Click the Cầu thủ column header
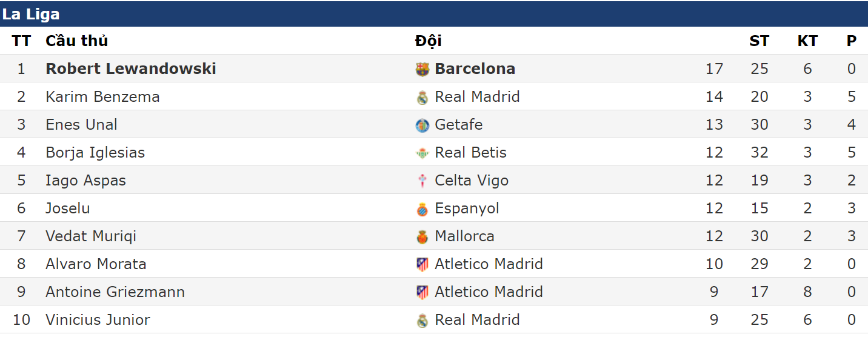 pos(76,41)
